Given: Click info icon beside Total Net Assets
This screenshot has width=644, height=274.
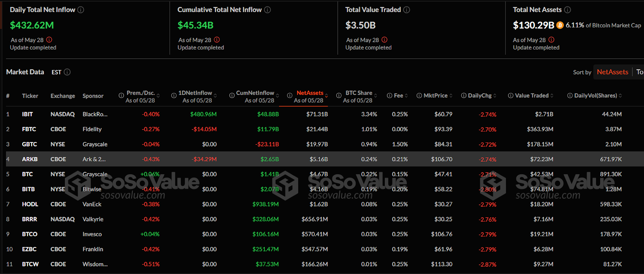Looking at the screenshot, I should [568, 10].
